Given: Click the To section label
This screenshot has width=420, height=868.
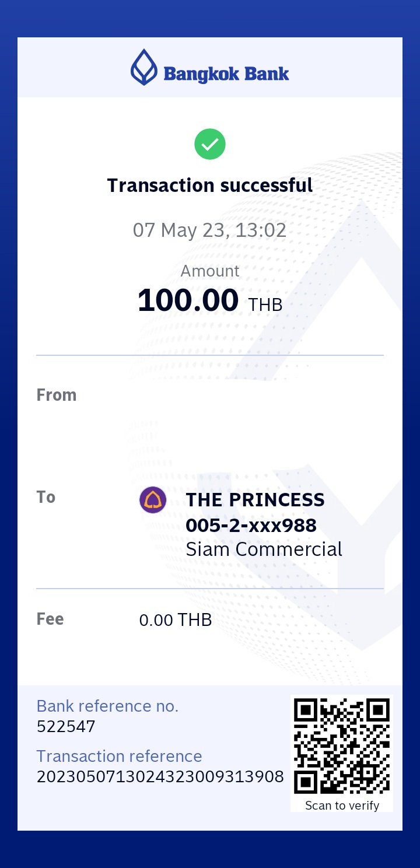Looking at the screenshot, I should coord(46,497).
